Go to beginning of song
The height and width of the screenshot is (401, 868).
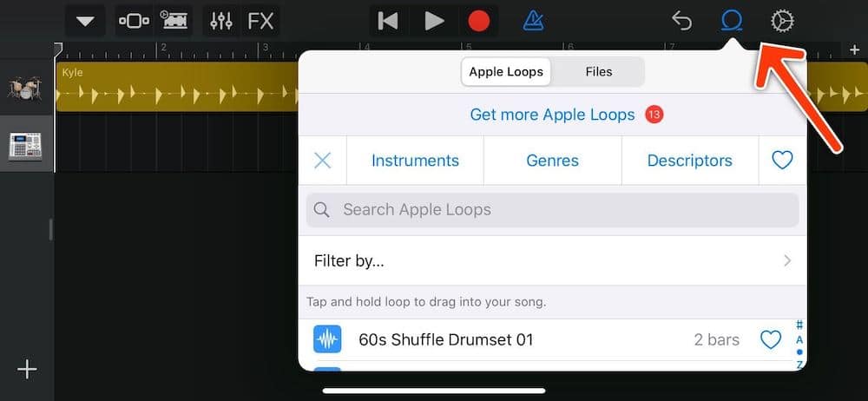coord(388,21)
